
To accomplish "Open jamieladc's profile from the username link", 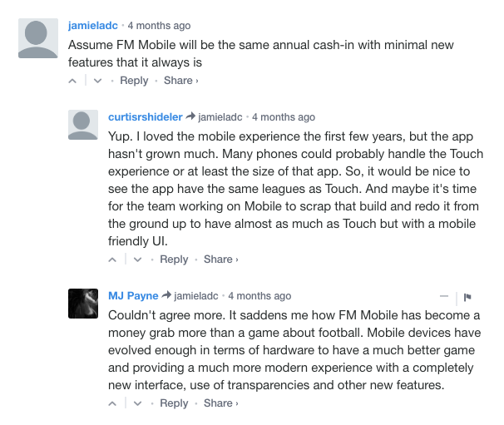I will click(x=93, y=26).
